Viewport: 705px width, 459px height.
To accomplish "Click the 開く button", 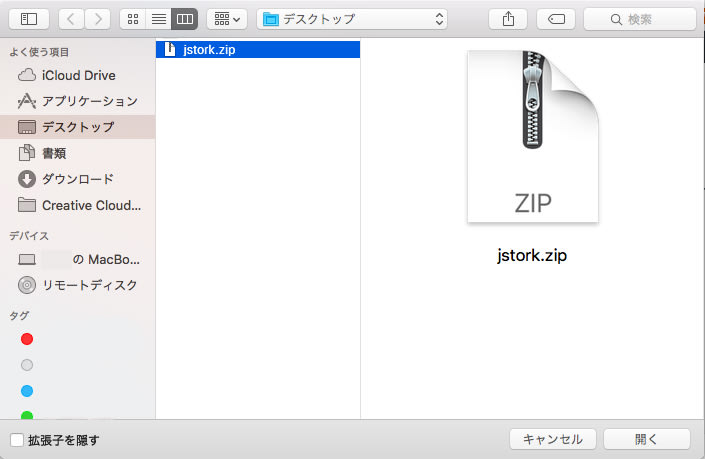I will pos(647,439).
